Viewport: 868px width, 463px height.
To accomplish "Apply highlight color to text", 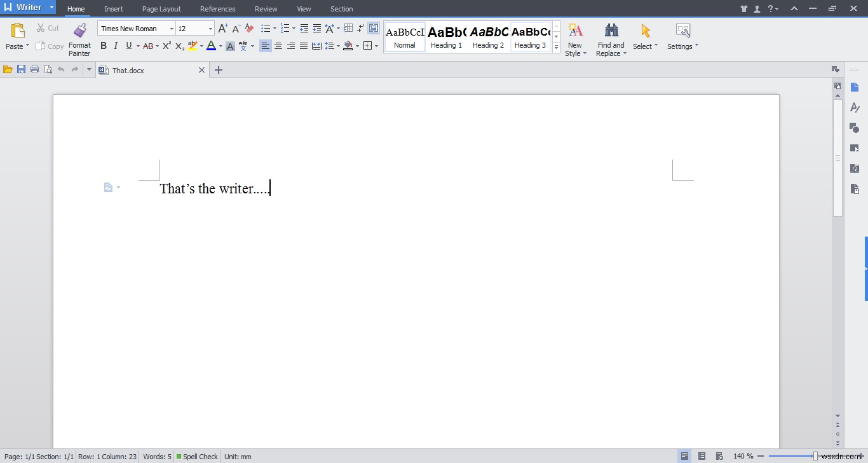I will [x=193, y=45].
